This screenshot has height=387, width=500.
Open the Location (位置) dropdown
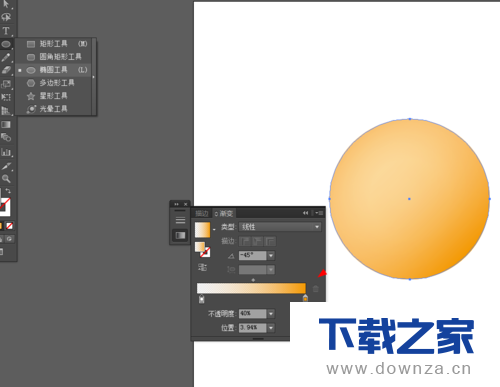(271, 328)
